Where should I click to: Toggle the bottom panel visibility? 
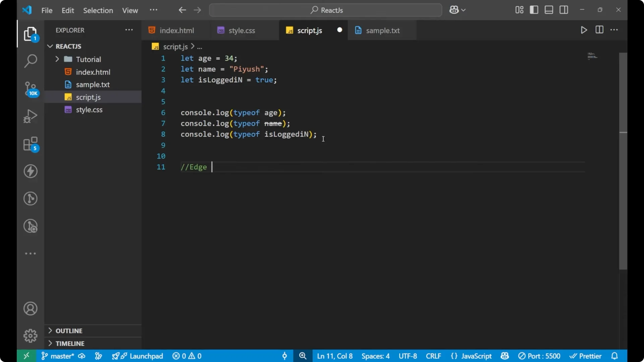[549, 10]
